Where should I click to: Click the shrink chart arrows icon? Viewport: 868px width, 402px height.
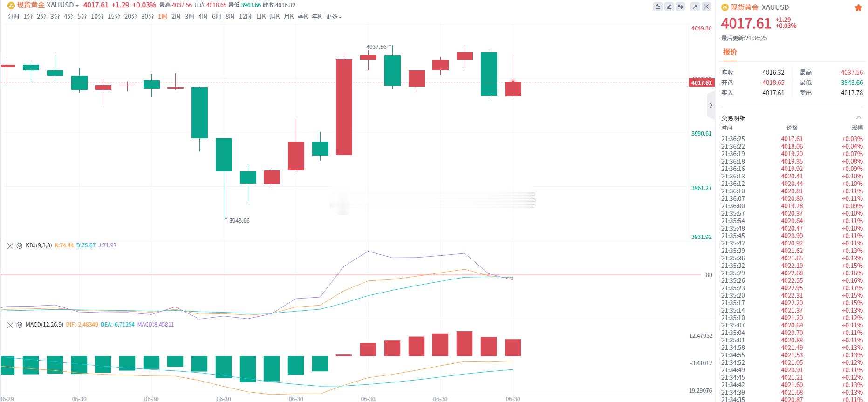[695, 7]
